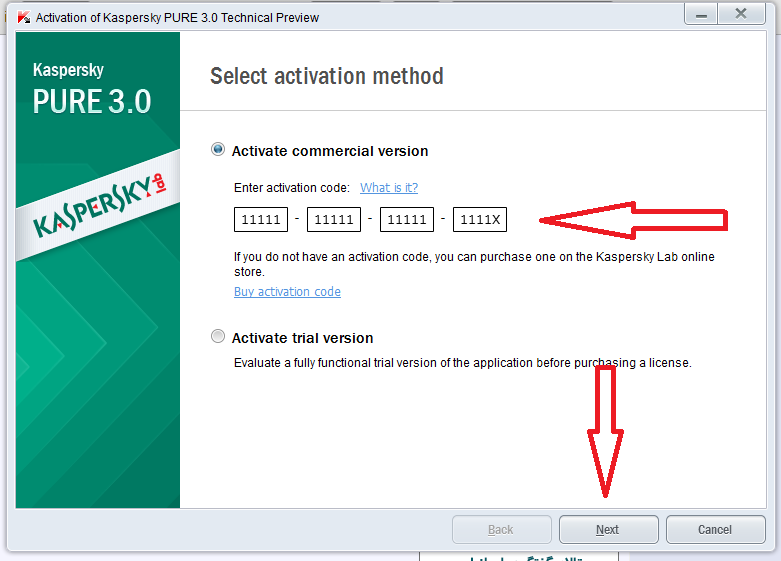Click the Kaspersky icon in title bar

23,17
